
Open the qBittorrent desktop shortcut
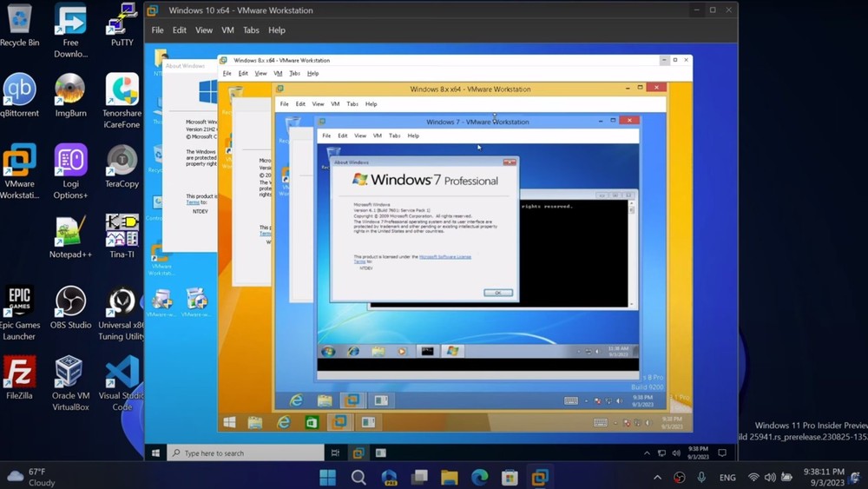tap(19, 89)
